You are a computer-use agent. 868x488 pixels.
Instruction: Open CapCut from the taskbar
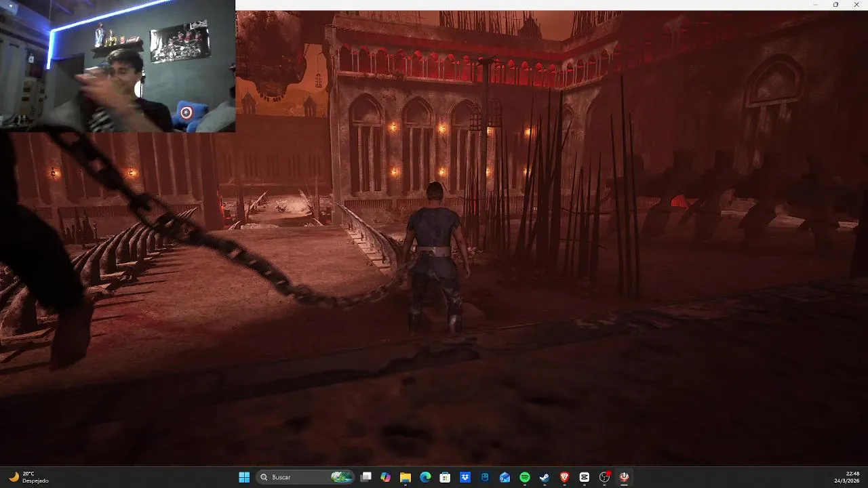coord(585,477)
